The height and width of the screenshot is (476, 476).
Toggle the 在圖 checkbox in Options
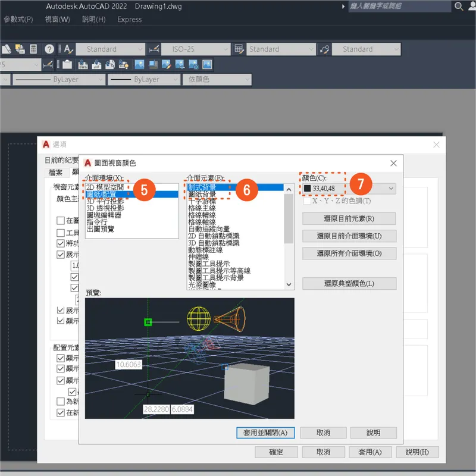[x=61, y=220]
